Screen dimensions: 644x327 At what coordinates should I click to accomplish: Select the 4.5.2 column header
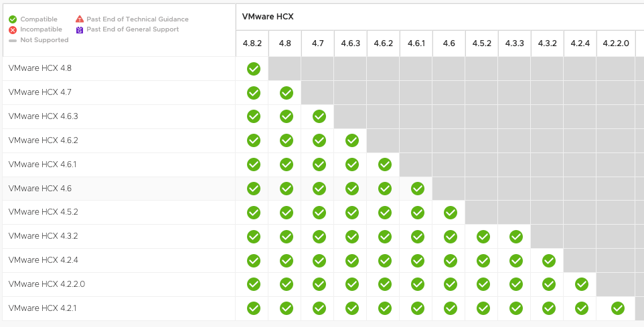(482, 43)
